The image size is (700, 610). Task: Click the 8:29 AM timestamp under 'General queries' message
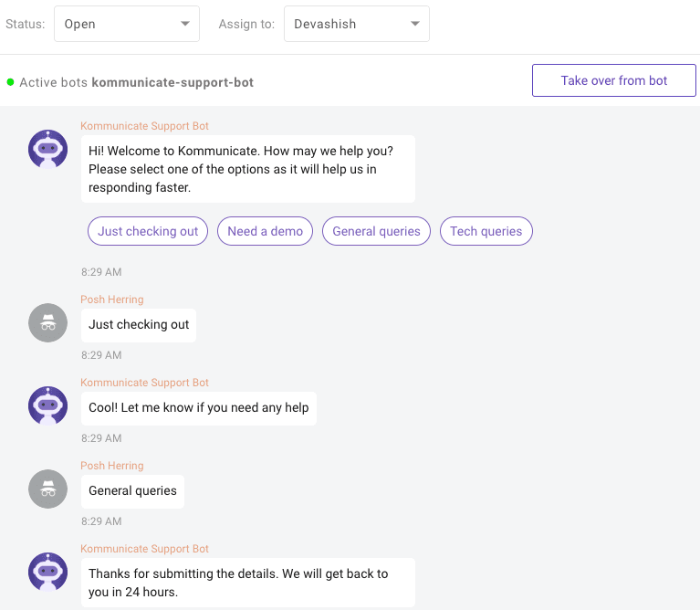pos(101,521)
